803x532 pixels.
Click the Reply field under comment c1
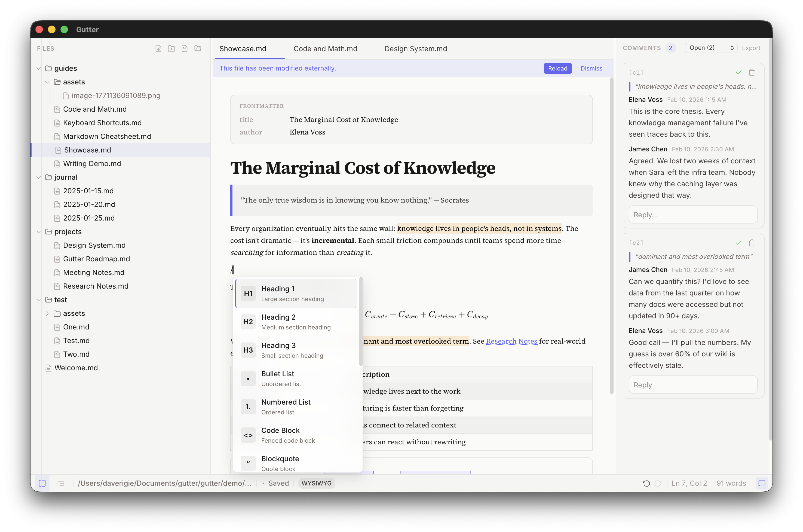693,215
